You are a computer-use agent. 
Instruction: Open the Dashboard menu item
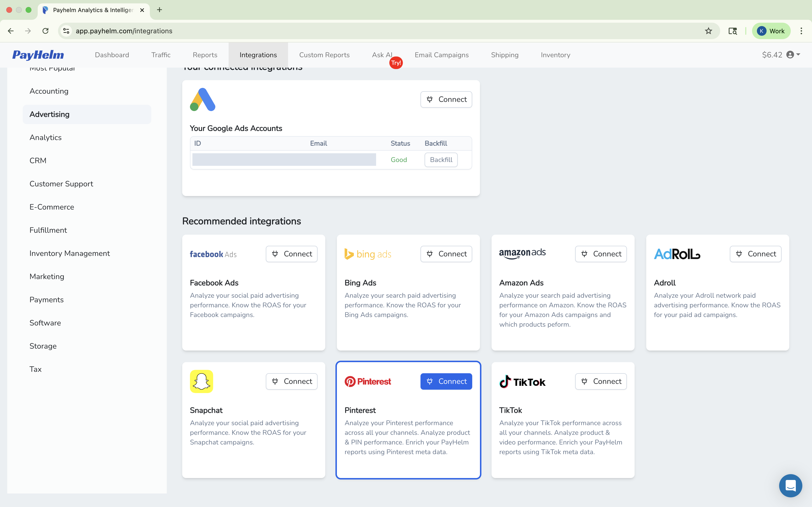(112, 55)
